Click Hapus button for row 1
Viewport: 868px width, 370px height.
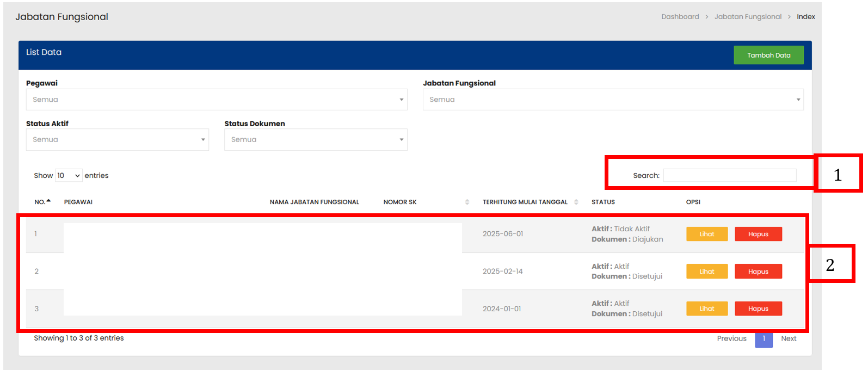coord(758,234)
